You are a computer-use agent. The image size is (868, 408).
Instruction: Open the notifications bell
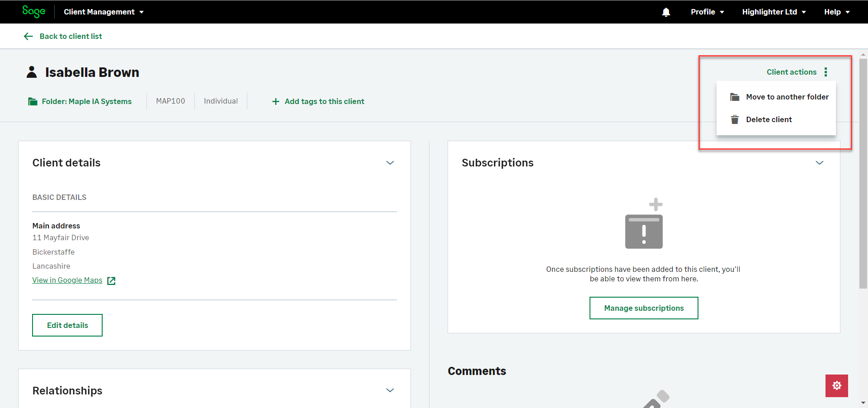(x=666, y=12)
